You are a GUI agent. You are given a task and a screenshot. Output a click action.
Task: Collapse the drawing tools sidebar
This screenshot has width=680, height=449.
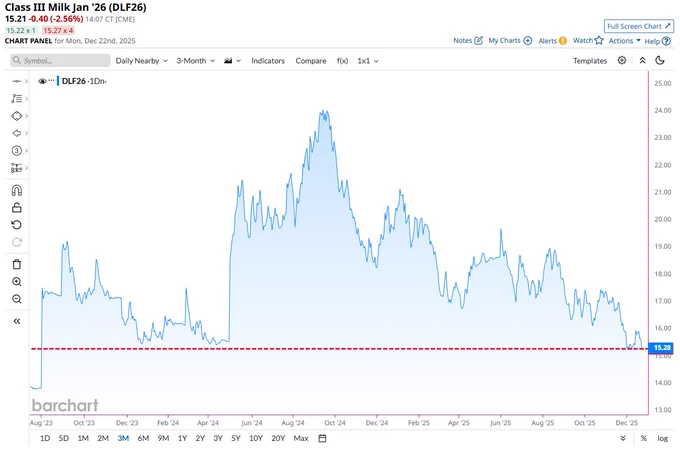pos(16,321)
